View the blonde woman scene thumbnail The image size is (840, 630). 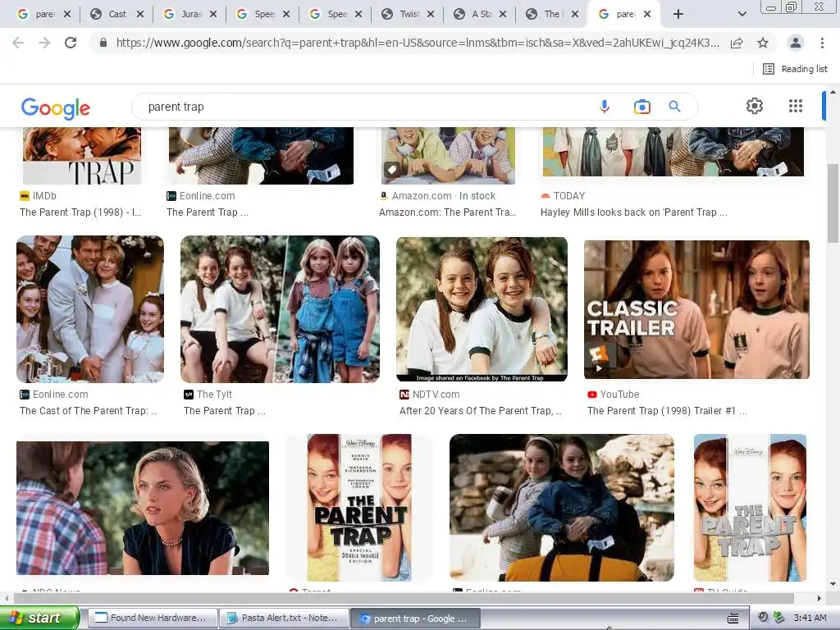(x=143, y=508)
